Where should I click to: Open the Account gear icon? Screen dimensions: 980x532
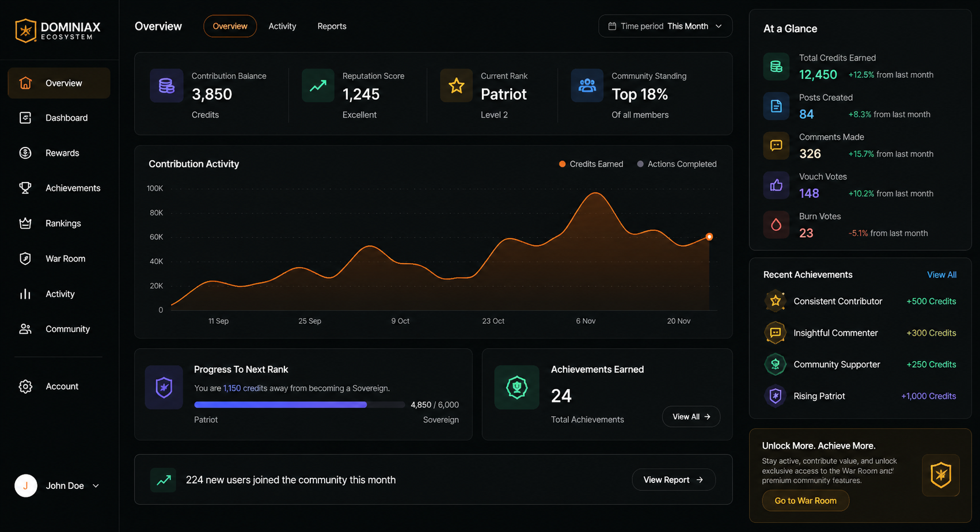tap(25, 386)
